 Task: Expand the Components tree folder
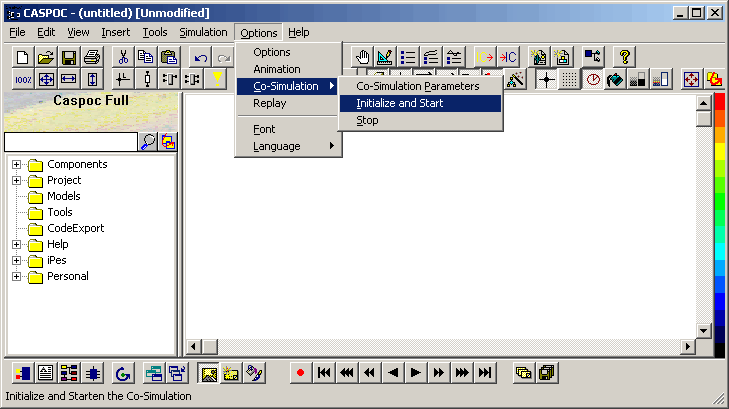pos(16,165)
